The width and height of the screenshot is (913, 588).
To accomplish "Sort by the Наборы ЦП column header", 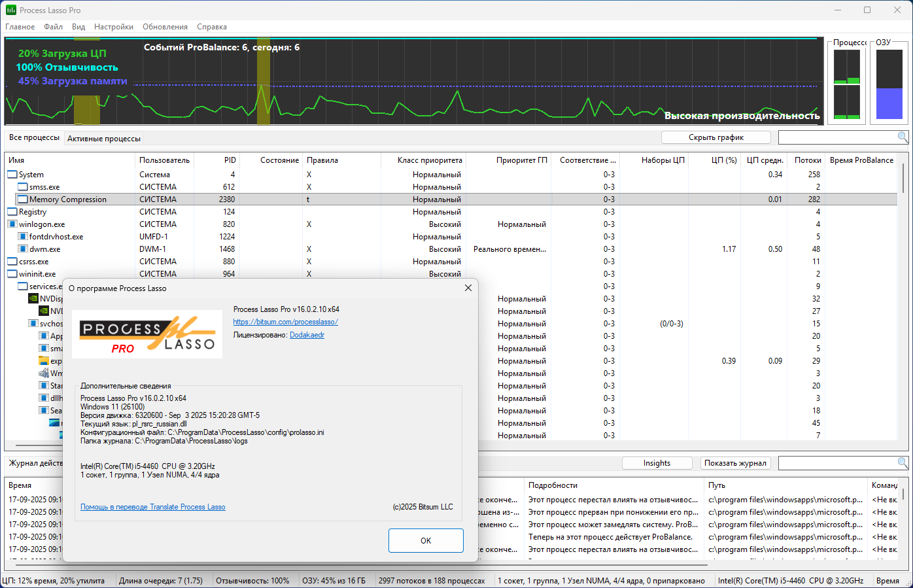I will 654,160.
